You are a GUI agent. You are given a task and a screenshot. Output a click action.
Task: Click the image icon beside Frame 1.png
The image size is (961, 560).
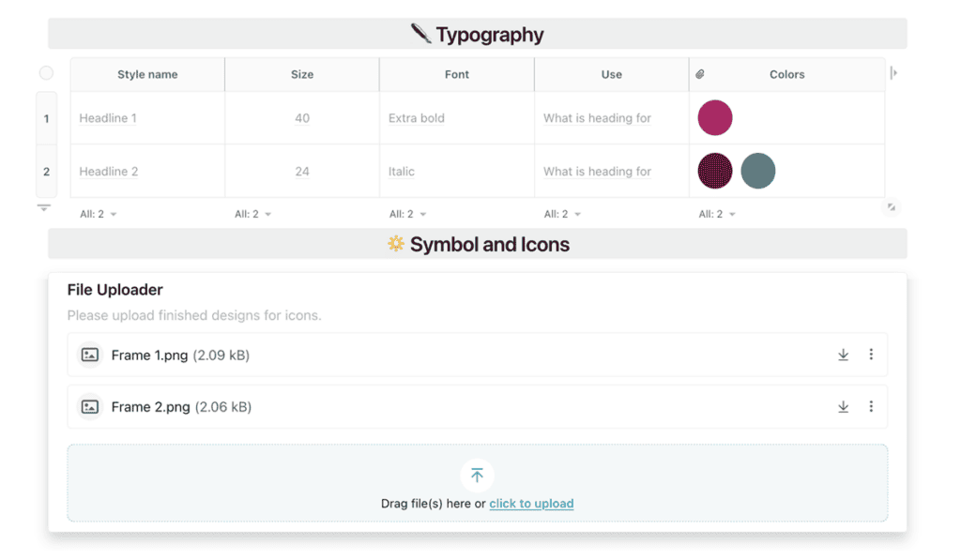pyautogui.click(x=90, y=355)
